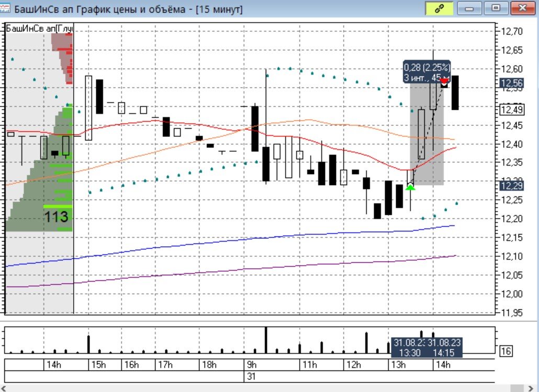Close the chart window
This screenshot has height=392, width=539.
tap(522, 8)
